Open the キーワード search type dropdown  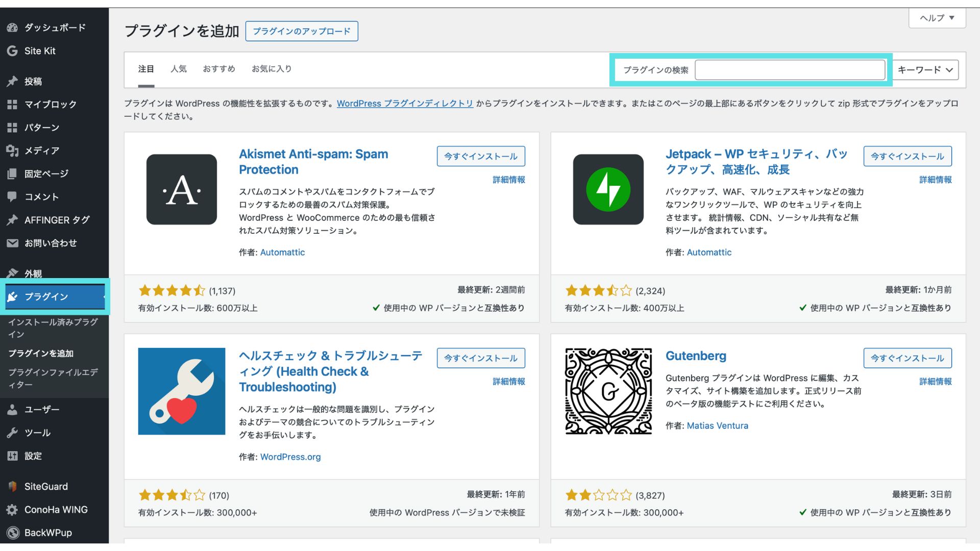click(x=925, y=70)
